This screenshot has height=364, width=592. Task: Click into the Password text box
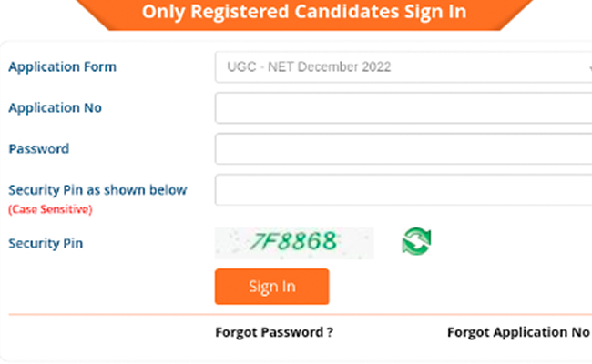[x=401, y=148]
